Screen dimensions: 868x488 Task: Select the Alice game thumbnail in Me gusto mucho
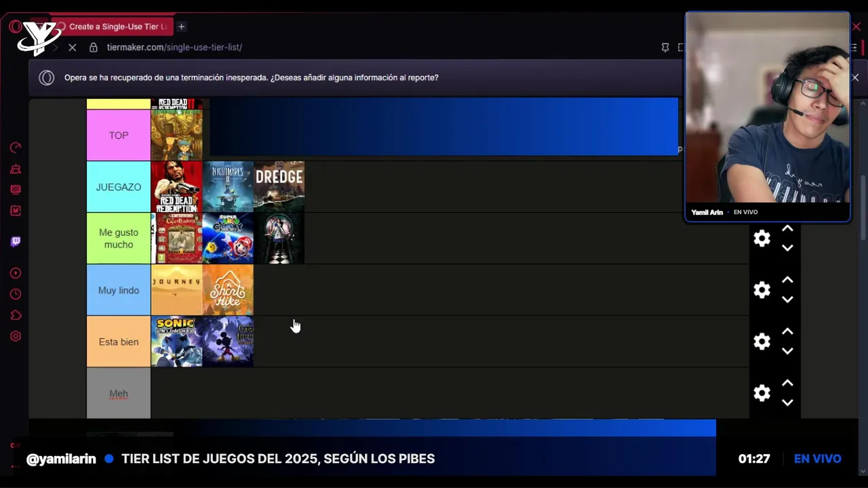[279, 239]
